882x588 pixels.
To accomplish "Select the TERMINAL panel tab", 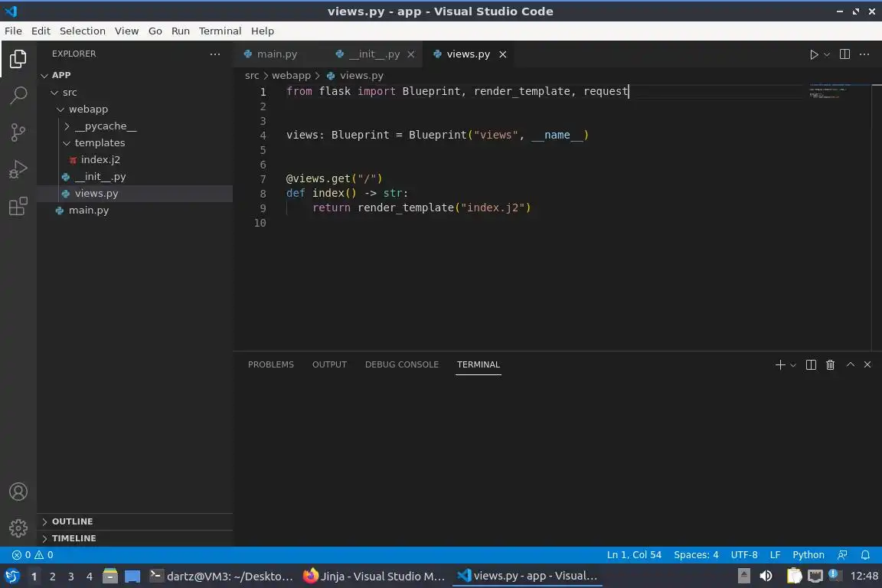I will (x=478, y=364).
